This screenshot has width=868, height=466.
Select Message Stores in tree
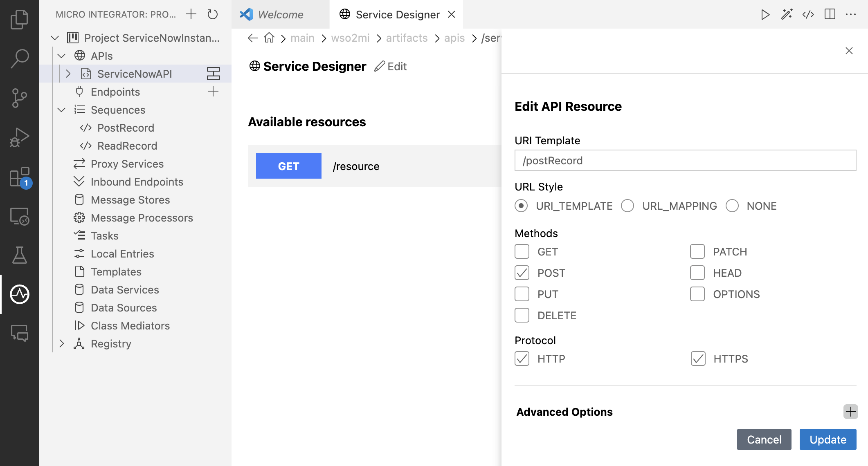pos(130,199)
